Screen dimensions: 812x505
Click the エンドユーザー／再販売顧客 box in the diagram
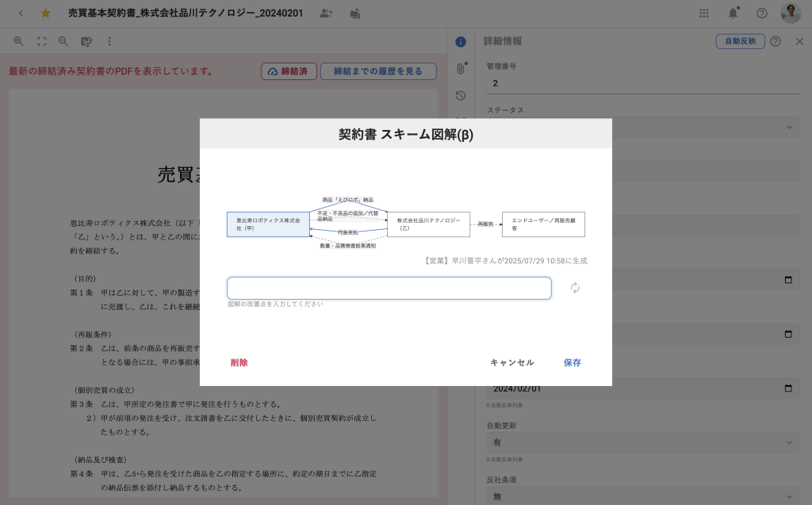click(x=543, y=224)
